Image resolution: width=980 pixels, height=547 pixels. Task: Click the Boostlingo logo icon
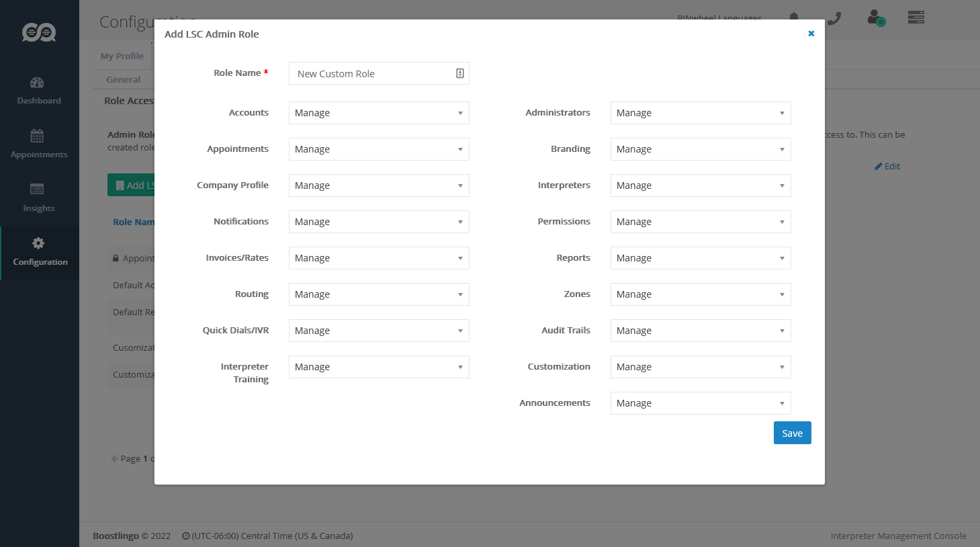[x=39, y=32]
